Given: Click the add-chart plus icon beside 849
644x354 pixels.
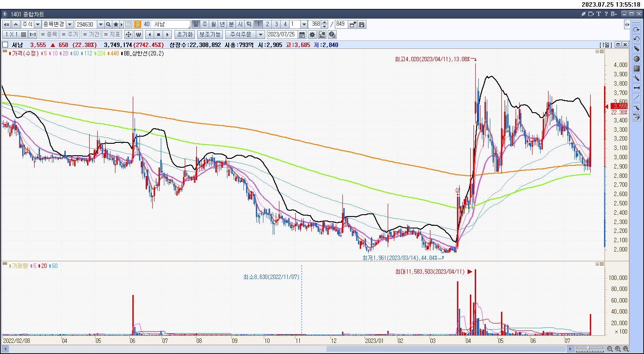Looking at the screenshot, I should click(x=353, y=24).
